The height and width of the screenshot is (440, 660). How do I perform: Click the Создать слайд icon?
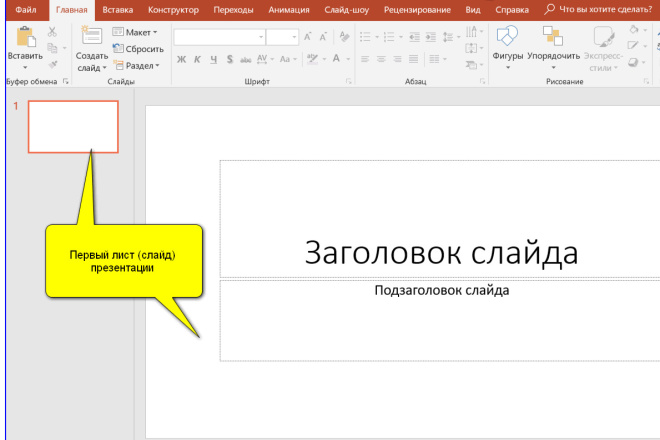[x=91, y=35]
